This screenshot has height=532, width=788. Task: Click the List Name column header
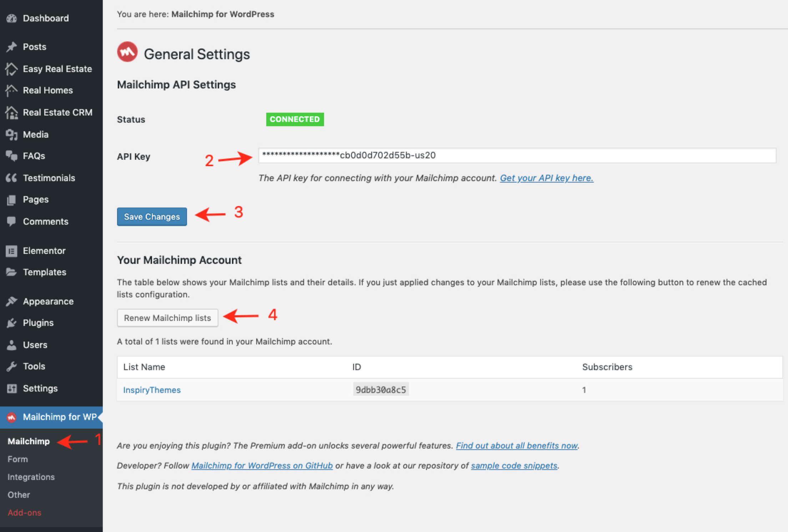coord(144,367)
